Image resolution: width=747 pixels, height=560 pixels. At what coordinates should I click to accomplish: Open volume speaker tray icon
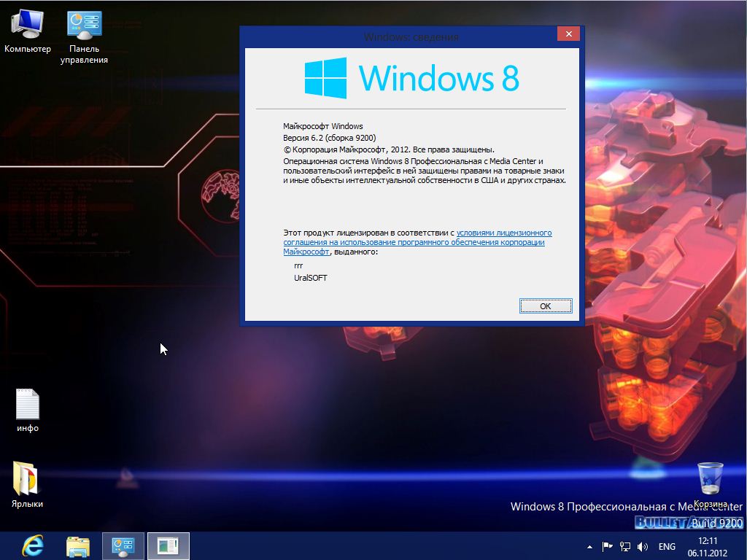point(642,547)
